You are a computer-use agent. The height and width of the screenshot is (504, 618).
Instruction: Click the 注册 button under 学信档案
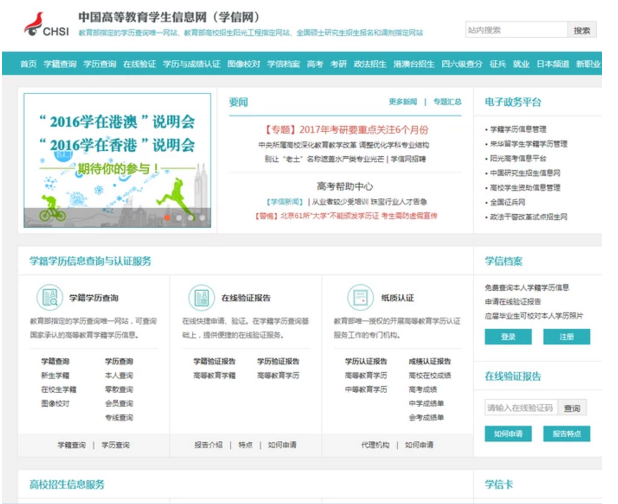pos(566,337)
